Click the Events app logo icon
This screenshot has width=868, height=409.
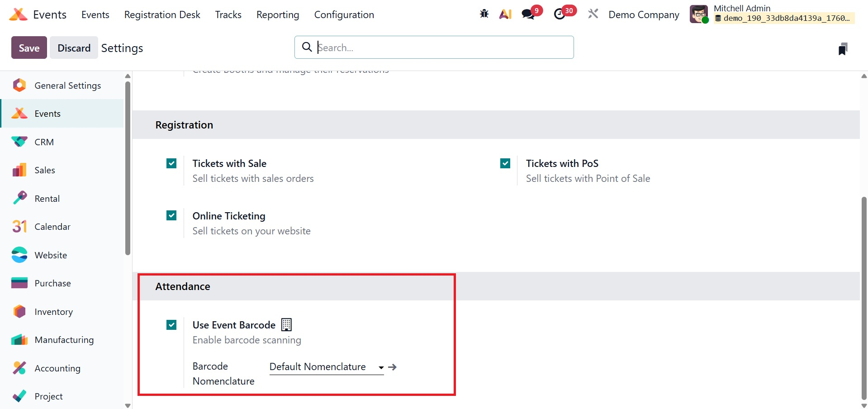point(18,14)
